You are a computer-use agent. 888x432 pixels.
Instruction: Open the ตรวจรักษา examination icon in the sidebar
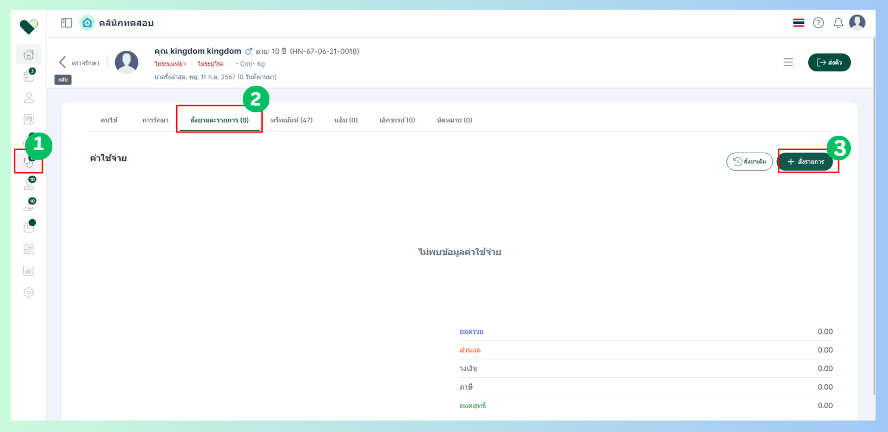coord(29,161)
